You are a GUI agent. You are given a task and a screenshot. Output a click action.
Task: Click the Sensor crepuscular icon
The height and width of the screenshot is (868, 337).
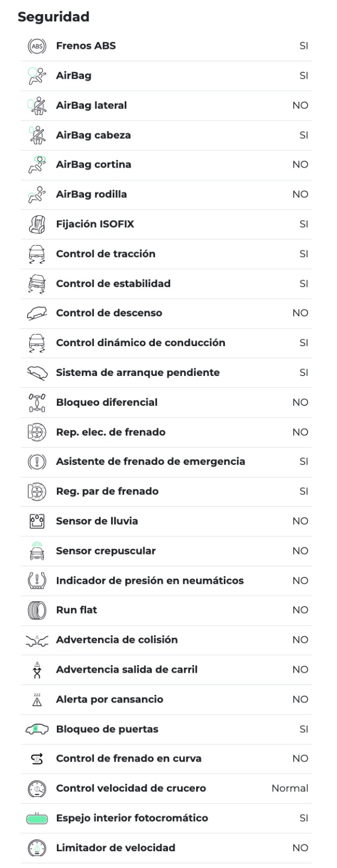tap(37, 551)
